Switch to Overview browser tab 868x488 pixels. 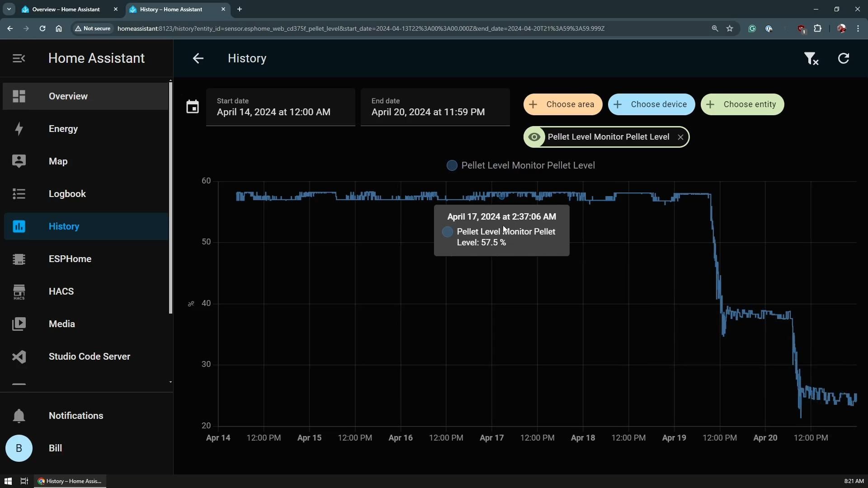click(x=66, y=9)
